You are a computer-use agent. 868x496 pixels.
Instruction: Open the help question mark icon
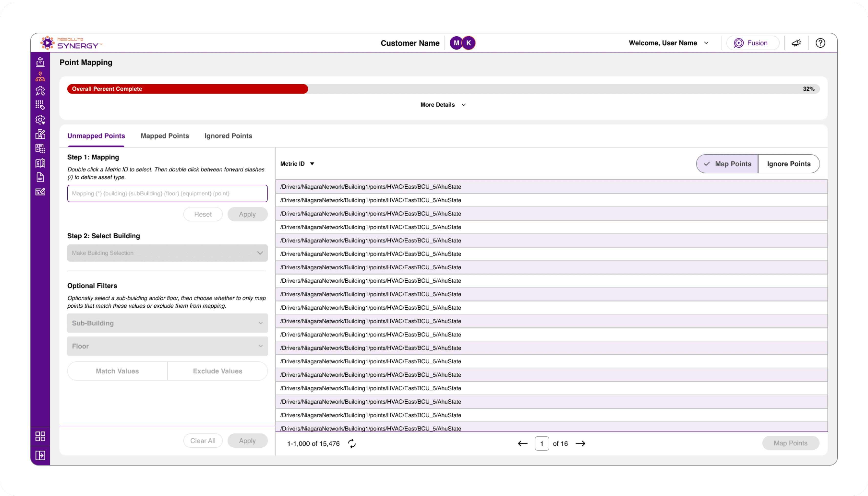coord(820,43)
